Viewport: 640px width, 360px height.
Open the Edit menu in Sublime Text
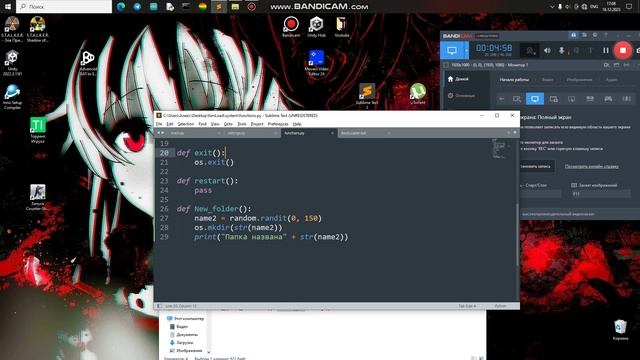[170, 124]
